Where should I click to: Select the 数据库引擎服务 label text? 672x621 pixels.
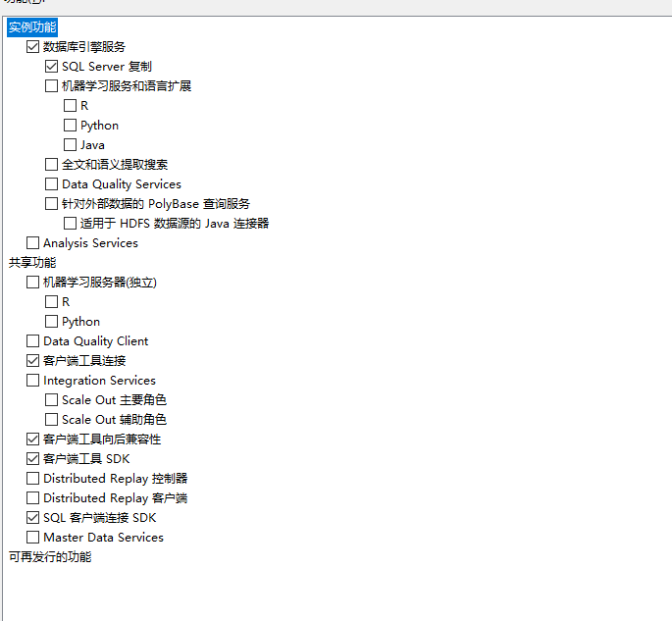[x=84, y=47]
